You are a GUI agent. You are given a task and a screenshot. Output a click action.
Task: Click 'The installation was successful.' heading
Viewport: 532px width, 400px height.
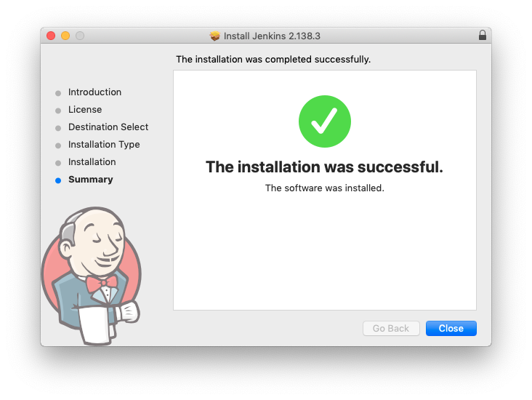click(324, 167)
